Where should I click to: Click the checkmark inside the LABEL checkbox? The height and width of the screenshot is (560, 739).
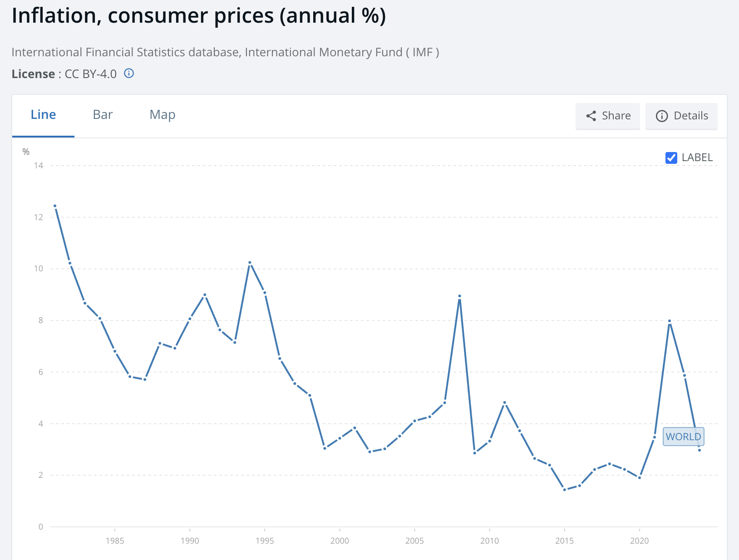pyautogui.click(x=671, y=157)
